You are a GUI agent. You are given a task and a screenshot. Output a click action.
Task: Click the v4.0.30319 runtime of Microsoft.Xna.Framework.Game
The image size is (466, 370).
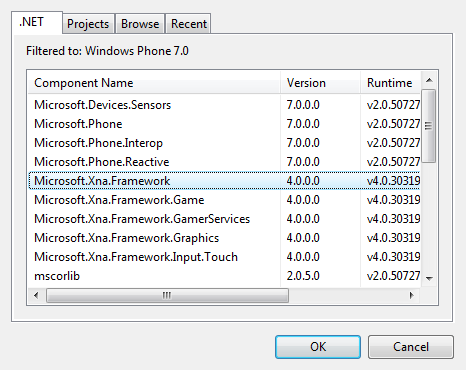pyautogui.click(x=393, y=200)
